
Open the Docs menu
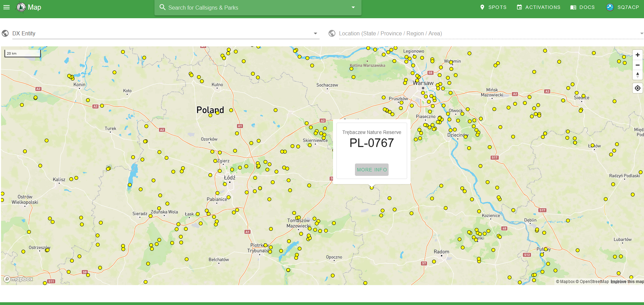pyautogui.click(x=582, y=7)
